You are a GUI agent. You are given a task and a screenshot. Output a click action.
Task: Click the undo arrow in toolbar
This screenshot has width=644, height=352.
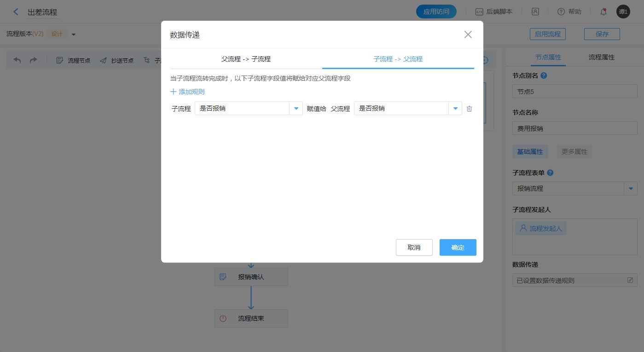[17, 60]
